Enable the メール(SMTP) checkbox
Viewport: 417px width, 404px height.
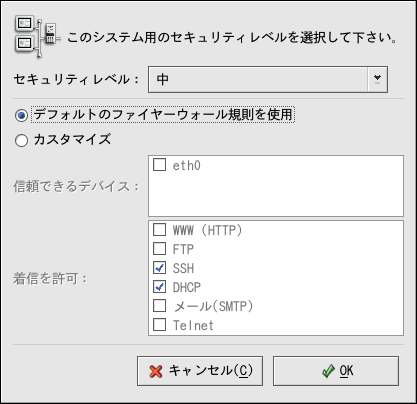coord(160,306)
